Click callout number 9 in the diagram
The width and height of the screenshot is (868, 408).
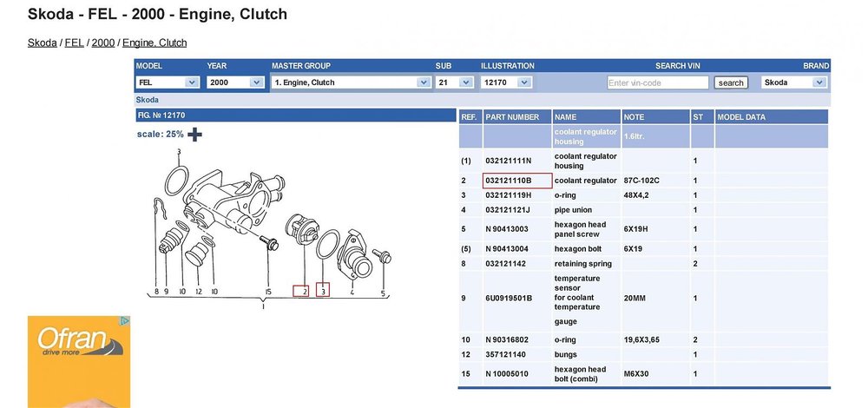(x=166, y=291)
